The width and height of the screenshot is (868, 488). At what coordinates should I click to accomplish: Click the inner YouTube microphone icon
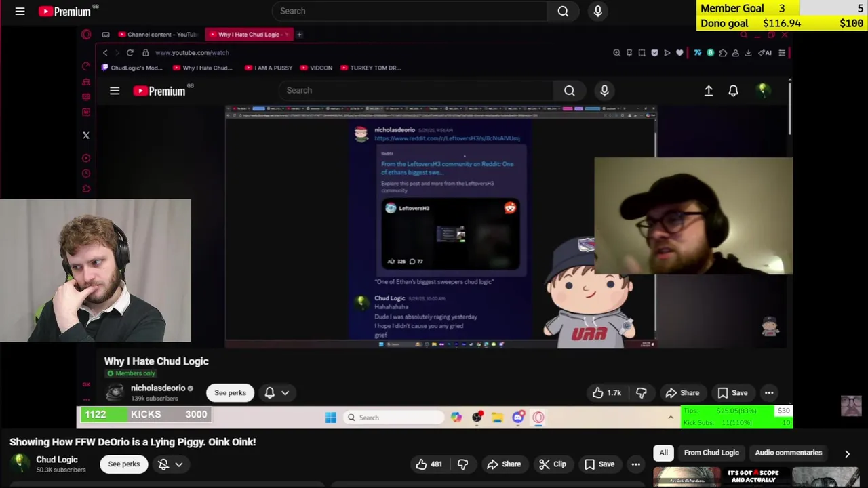click(604, 90)
